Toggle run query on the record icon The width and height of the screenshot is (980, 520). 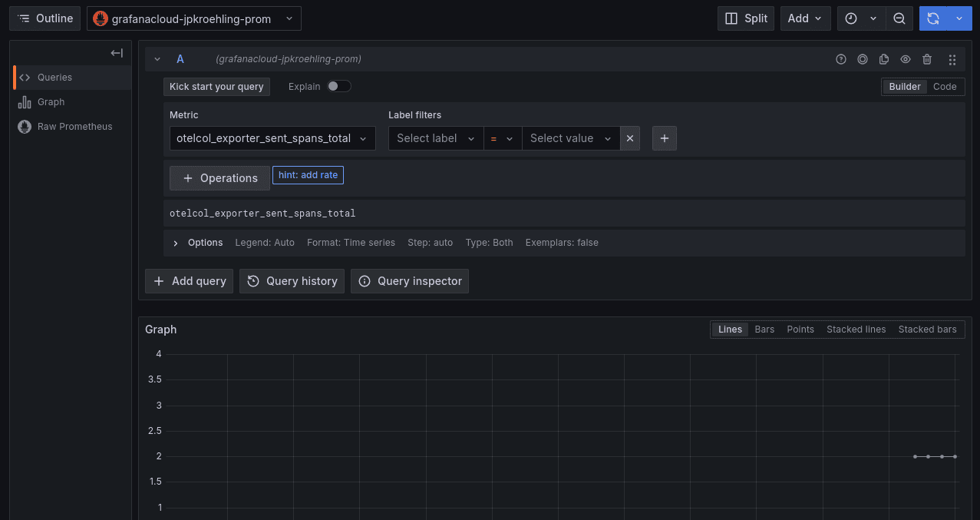(x=863, y=59)
